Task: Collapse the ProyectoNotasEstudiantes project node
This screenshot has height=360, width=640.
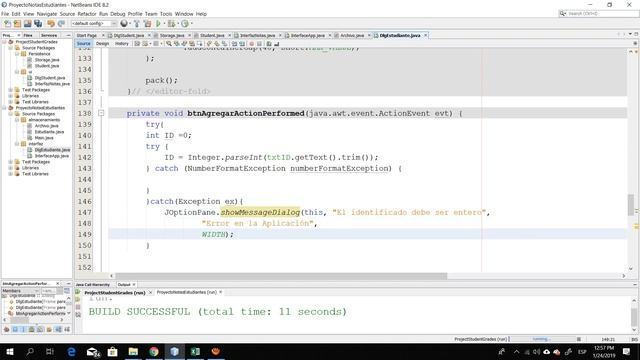Action: [4, 108]
